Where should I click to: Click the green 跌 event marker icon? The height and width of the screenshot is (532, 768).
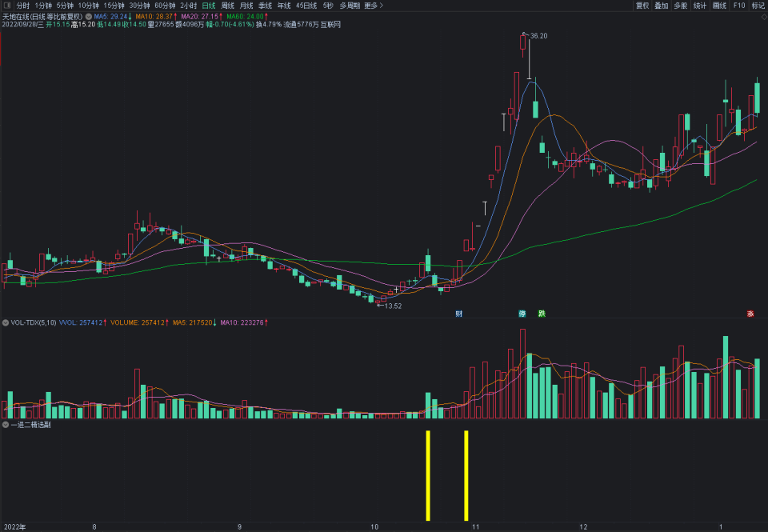click(x=542, y=314)
